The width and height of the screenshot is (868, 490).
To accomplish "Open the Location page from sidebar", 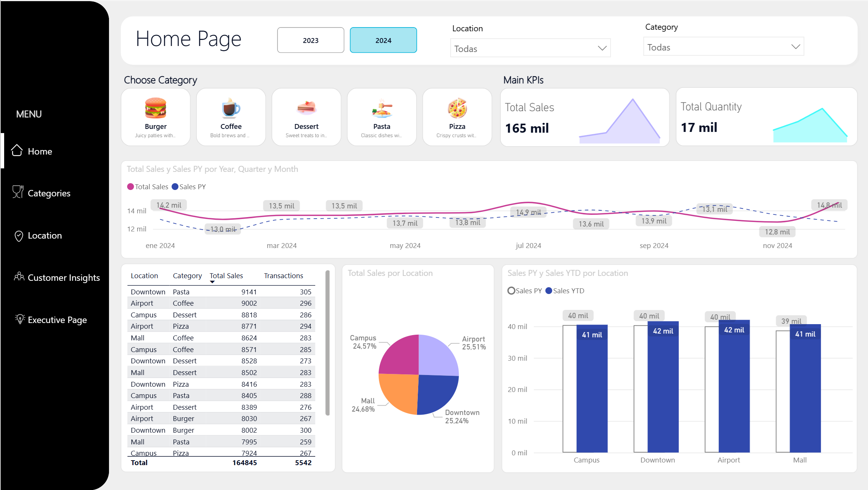I will click(x=44, y=236).
